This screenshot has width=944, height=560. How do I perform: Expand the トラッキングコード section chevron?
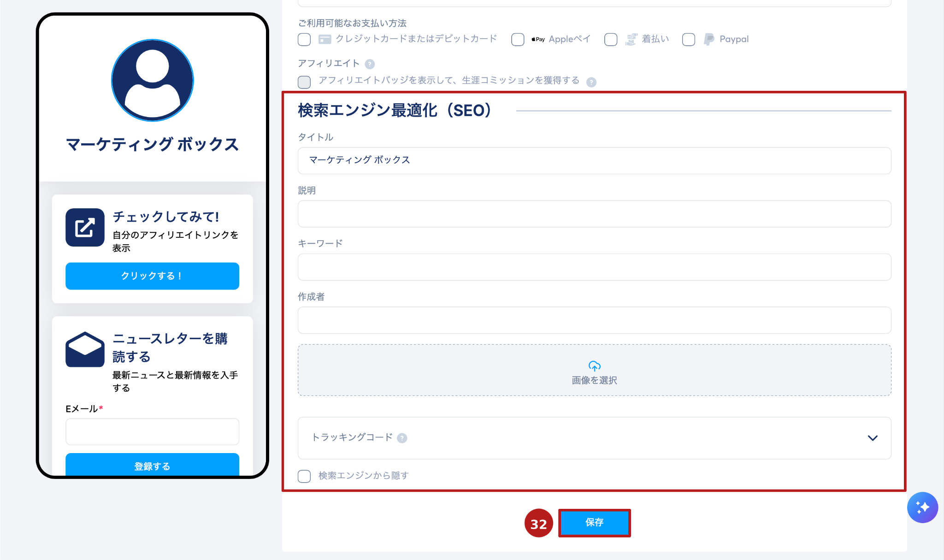click(x=872, y=438)
